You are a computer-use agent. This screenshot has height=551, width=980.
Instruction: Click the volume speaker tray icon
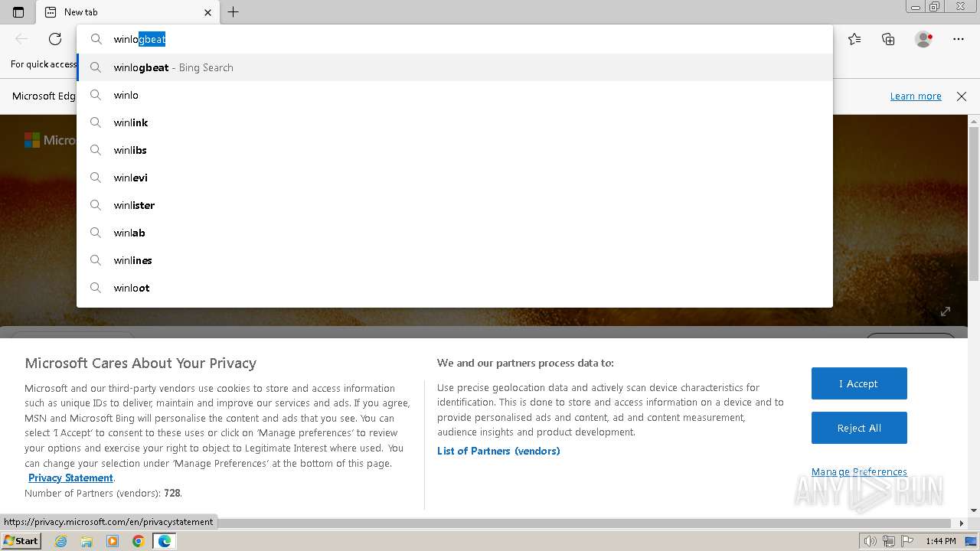pos(870,541)
